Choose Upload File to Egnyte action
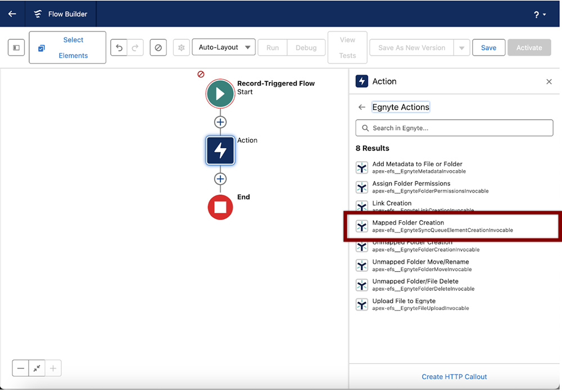The image size is (562, 392). [454, 304]
